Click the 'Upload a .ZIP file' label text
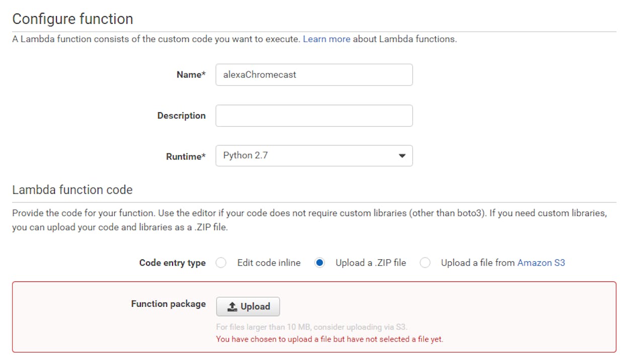 (x=370, y=263)
